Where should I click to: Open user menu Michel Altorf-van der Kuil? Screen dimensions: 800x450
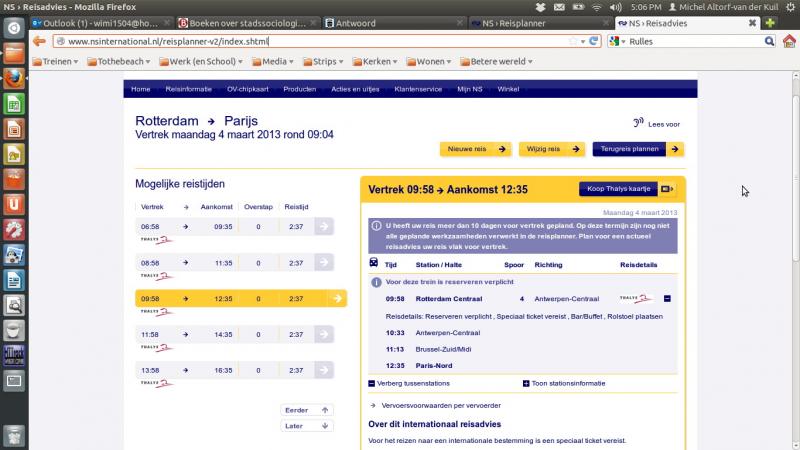(x=724, y=7)
